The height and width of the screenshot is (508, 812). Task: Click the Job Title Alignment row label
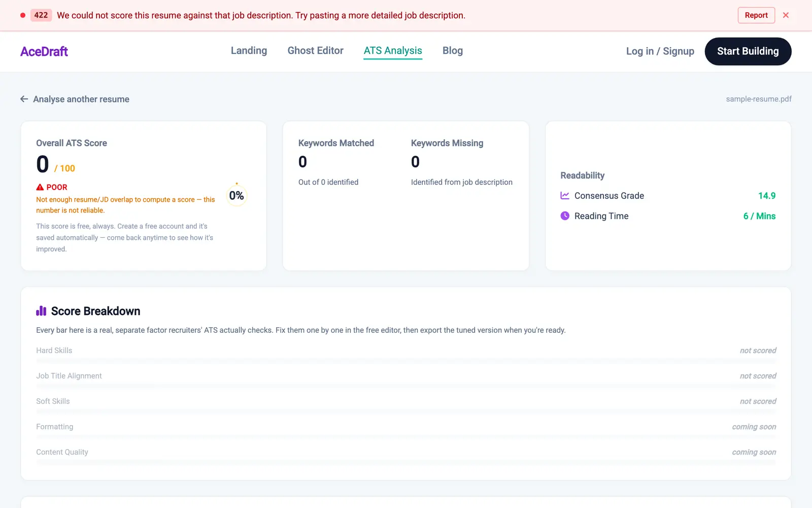click(69, 376)
